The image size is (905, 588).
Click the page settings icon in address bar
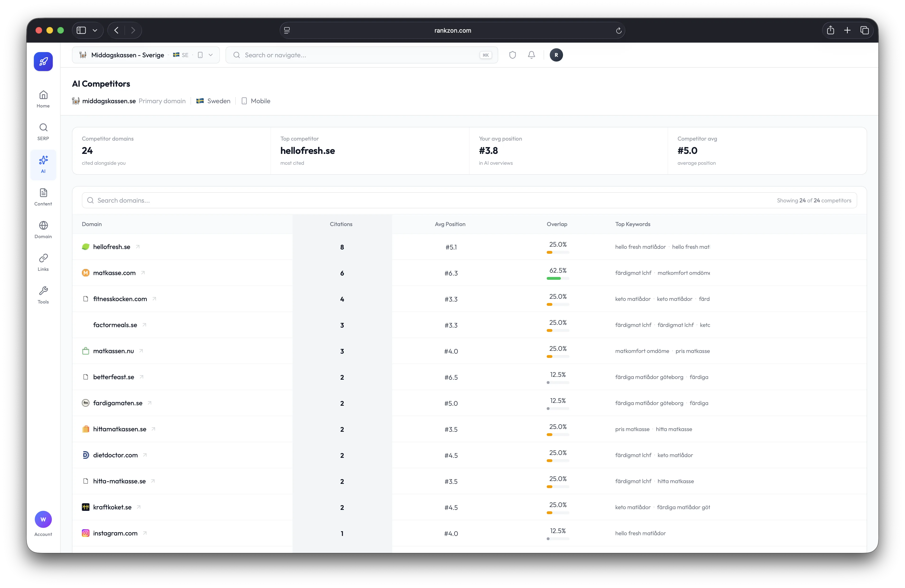point(287,31)
